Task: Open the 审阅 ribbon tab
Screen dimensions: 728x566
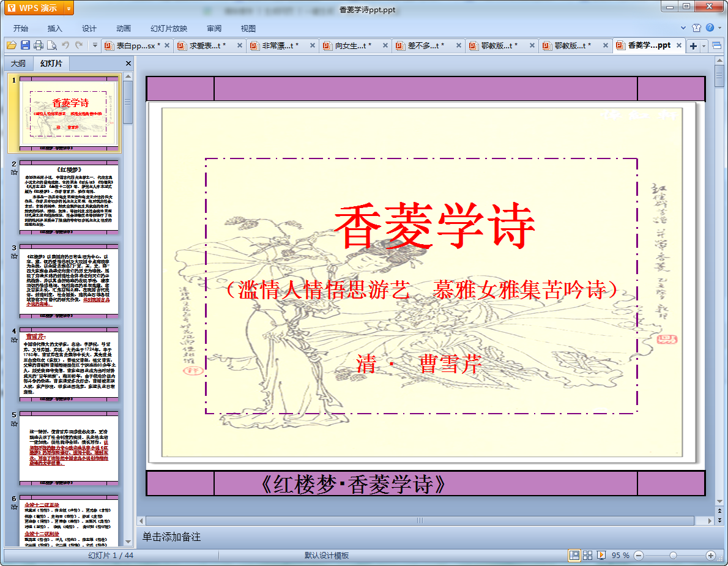Action: click(214, 28)
